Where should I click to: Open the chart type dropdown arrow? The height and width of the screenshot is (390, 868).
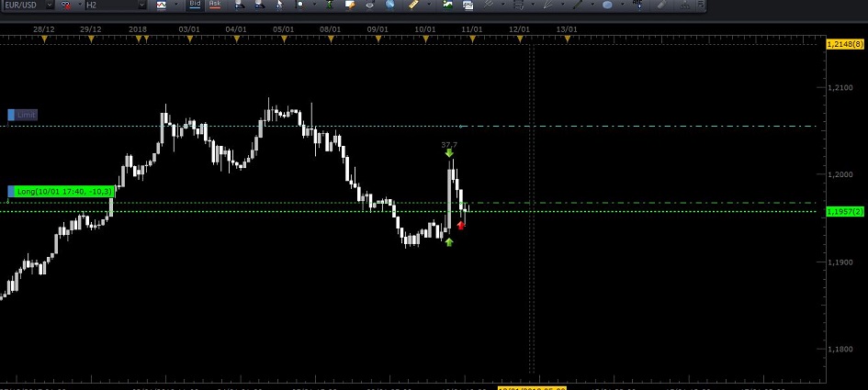(175, 6)
